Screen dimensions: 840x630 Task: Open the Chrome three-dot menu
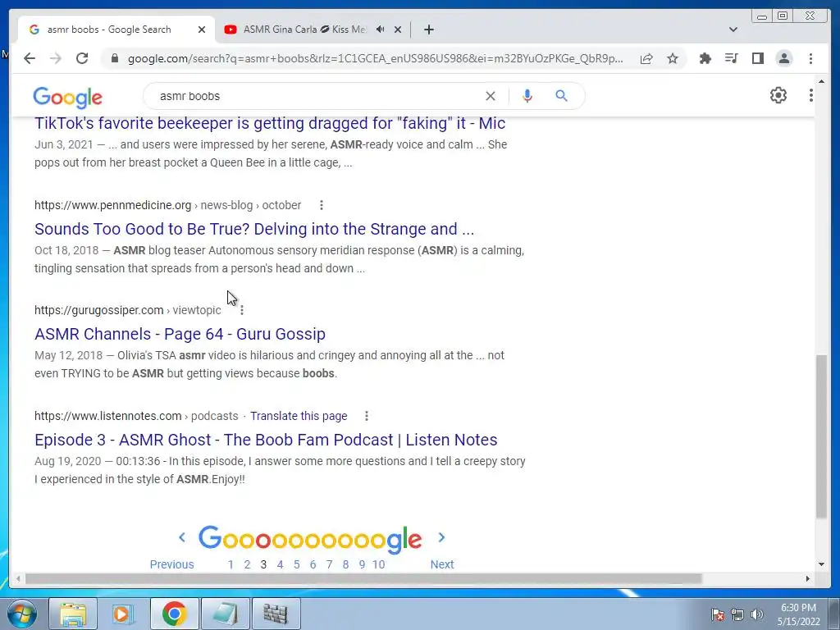[x=810, y=58]
